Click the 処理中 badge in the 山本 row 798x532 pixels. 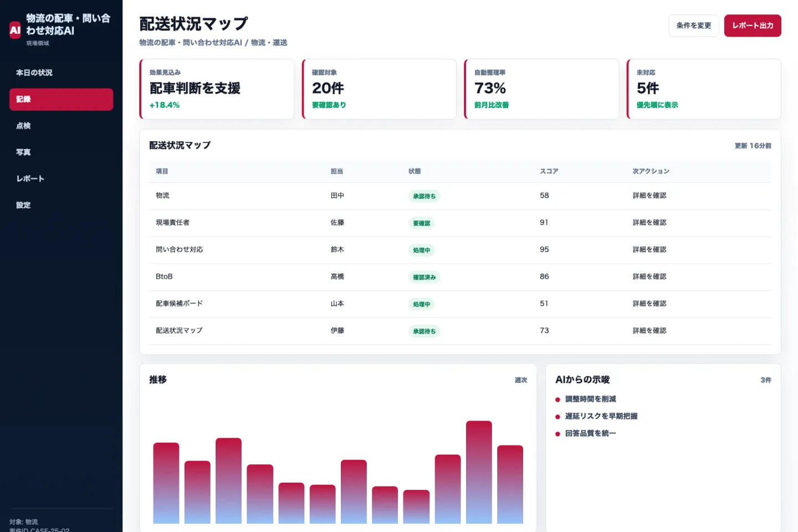[422, 304]
